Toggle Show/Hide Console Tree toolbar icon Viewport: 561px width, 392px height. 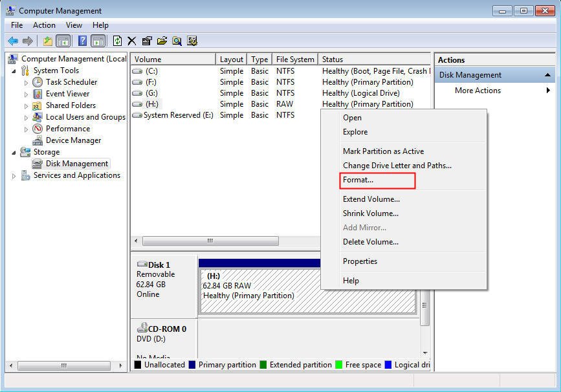tap(63, 41)
